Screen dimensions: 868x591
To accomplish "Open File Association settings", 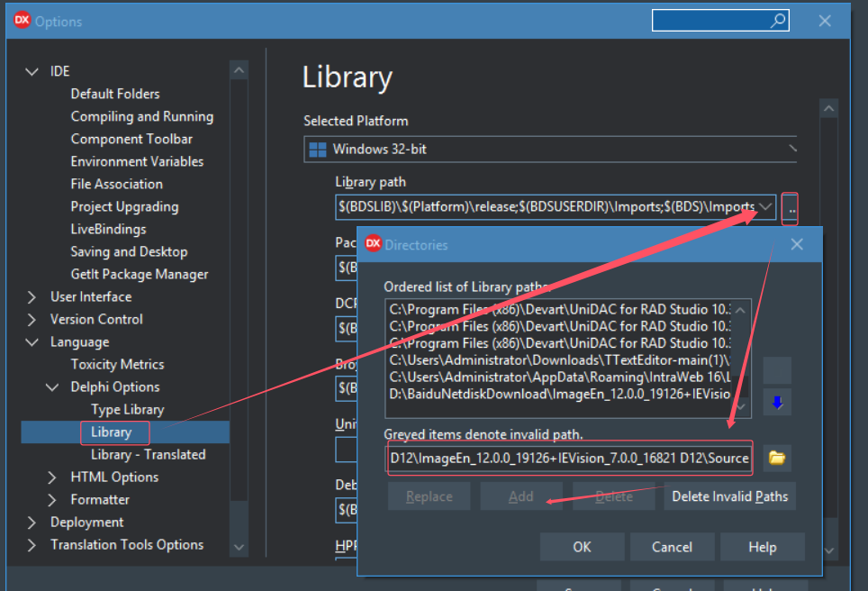I will point(116,184).
